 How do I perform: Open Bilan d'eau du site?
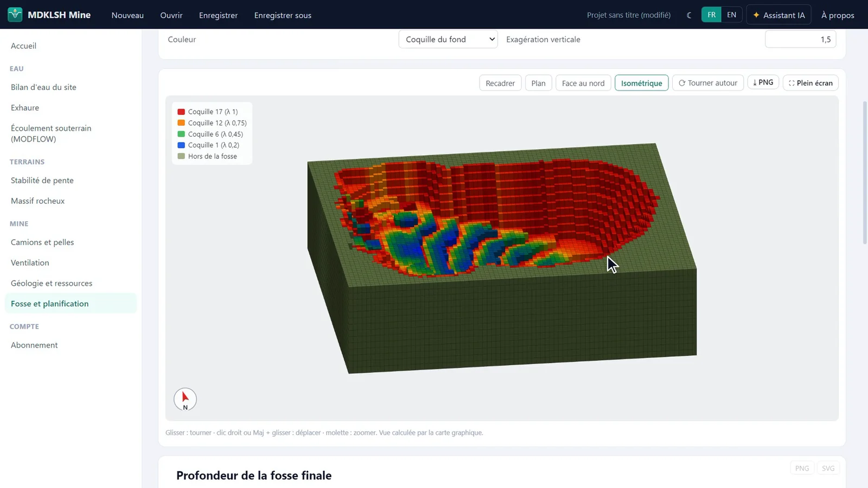71,87
